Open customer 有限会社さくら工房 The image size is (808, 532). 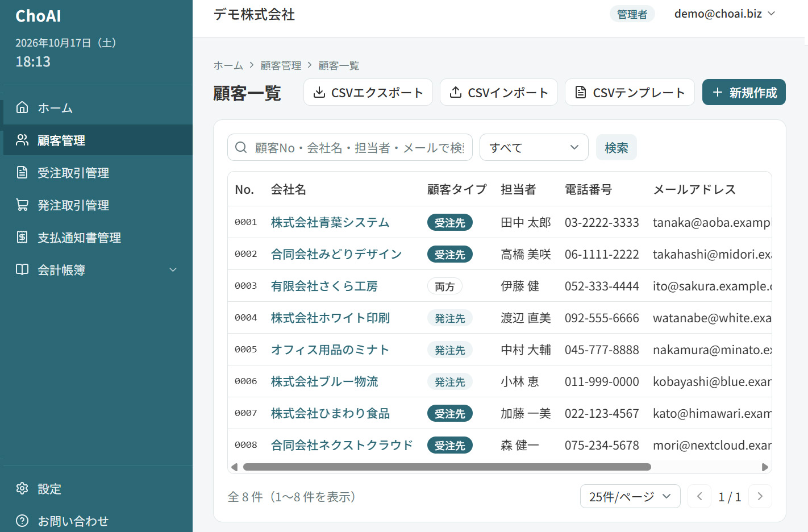[x=324, y=286]
